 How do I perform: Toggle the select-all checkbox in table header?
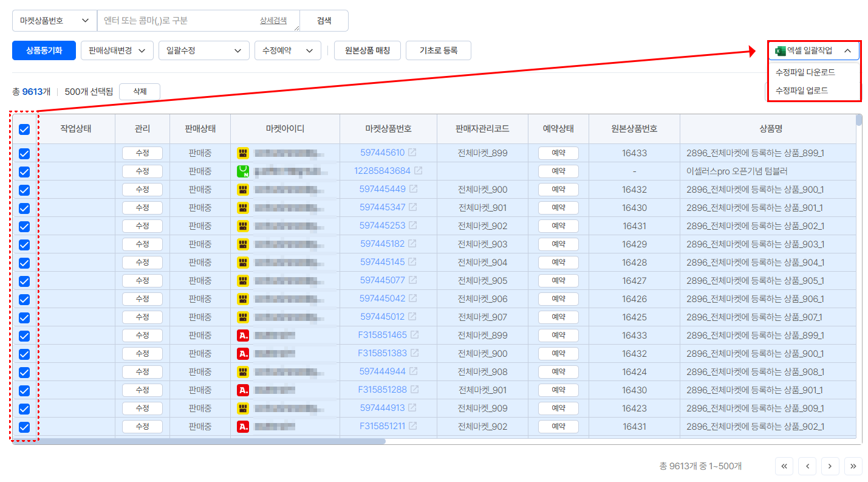coord(24,129)
